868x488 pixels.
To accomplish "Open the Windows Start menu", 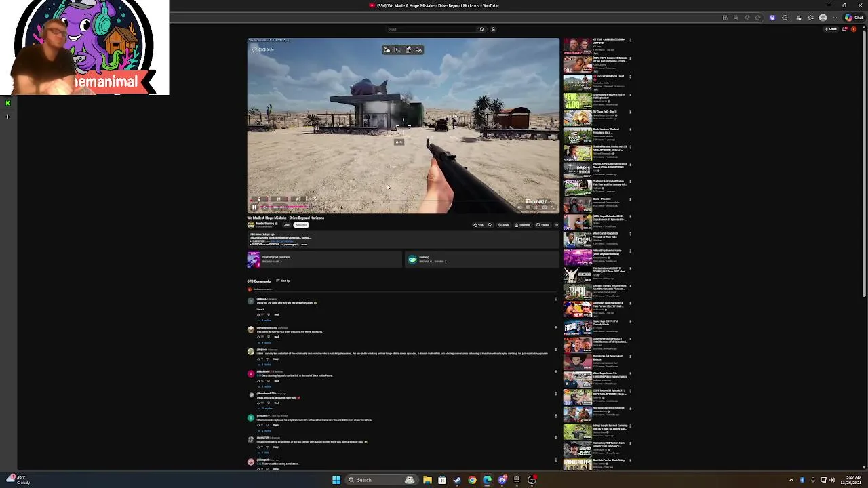I will tap(336, 480).
